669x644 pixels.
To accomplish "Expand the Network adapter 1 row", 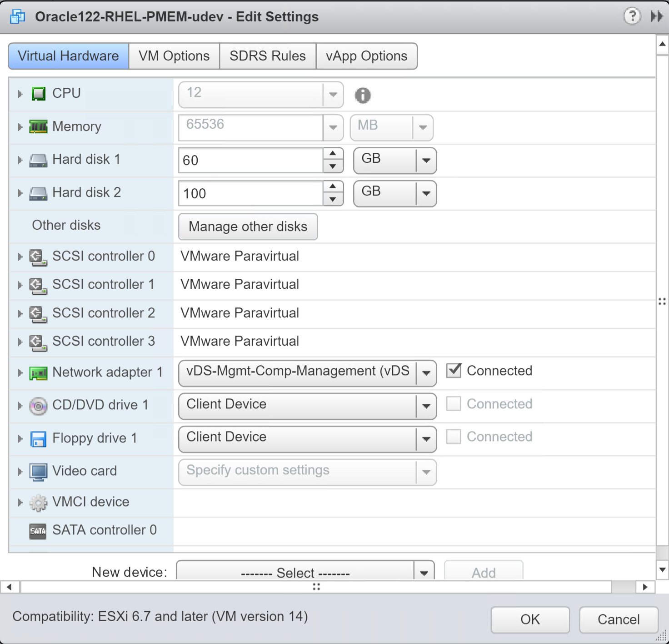I will pyautogui.click(x=20, y=373).
